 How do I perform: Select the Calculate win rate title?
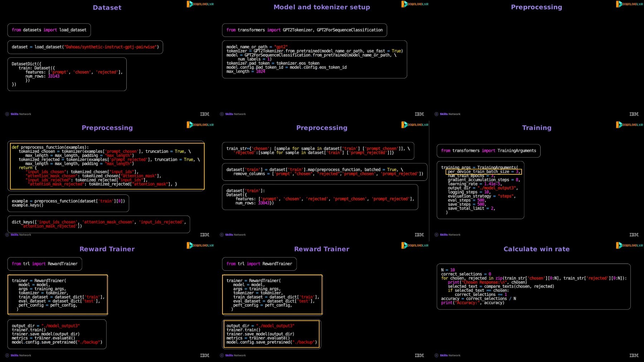(536, 249)
